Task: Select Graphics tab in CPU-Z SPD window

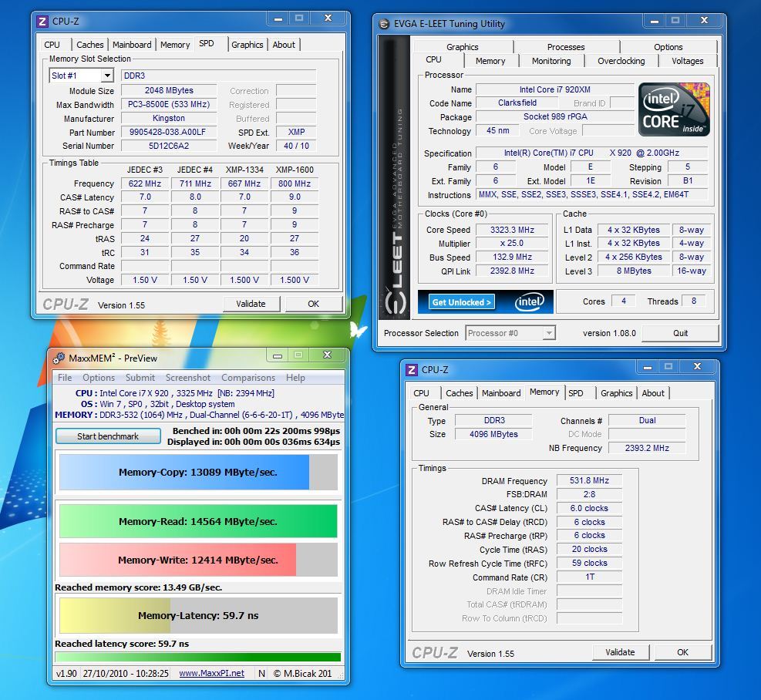Action: (x=247, y=45)
